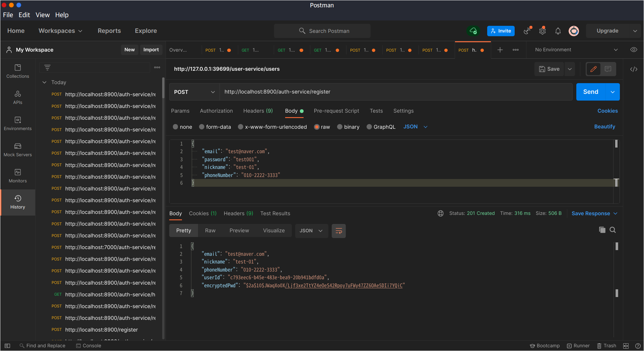This screenshot has height=351, width=644.
Task: Click the request URL input field
Action: 396,92
